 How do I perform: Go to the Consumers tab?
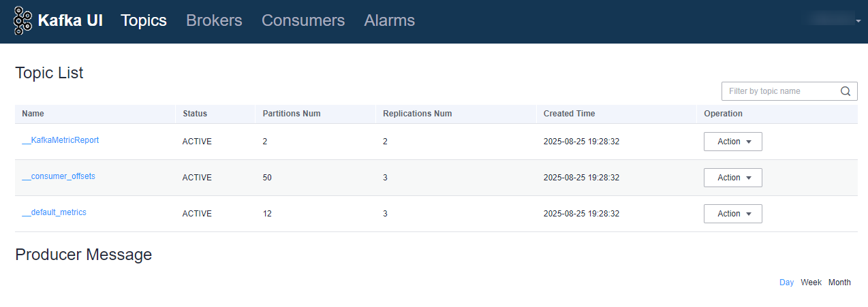[303, 20]
